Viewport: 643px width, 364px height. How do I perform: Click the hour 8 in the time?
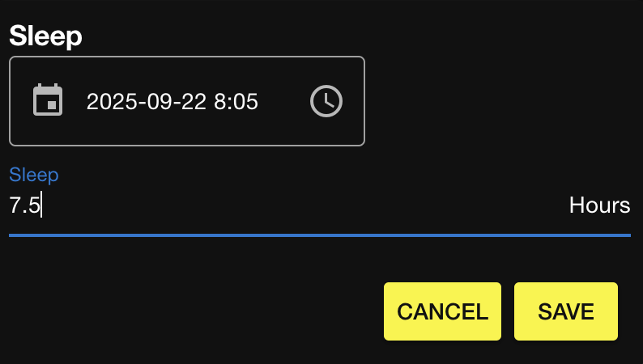[219, 102]
